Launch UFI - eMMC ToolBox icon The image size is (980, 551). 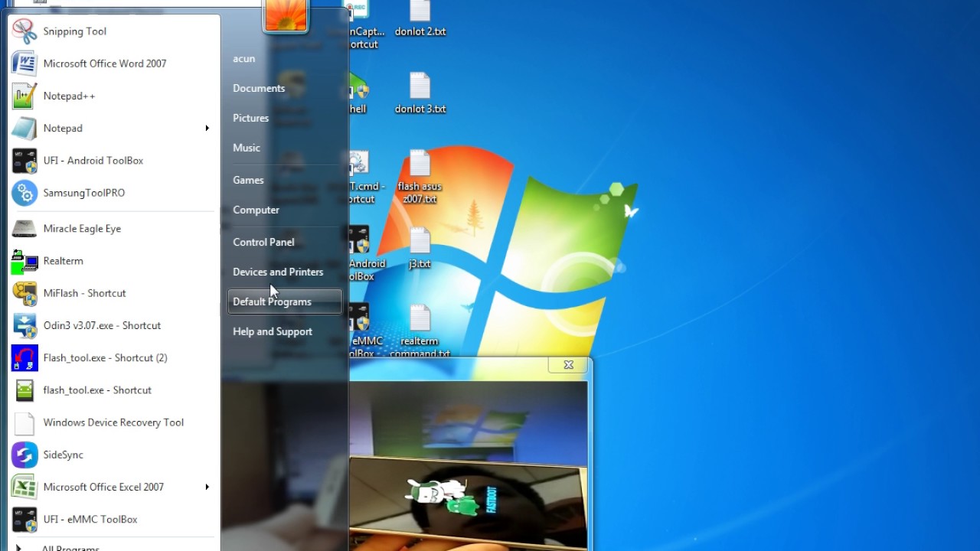click(x=24, y=519)
